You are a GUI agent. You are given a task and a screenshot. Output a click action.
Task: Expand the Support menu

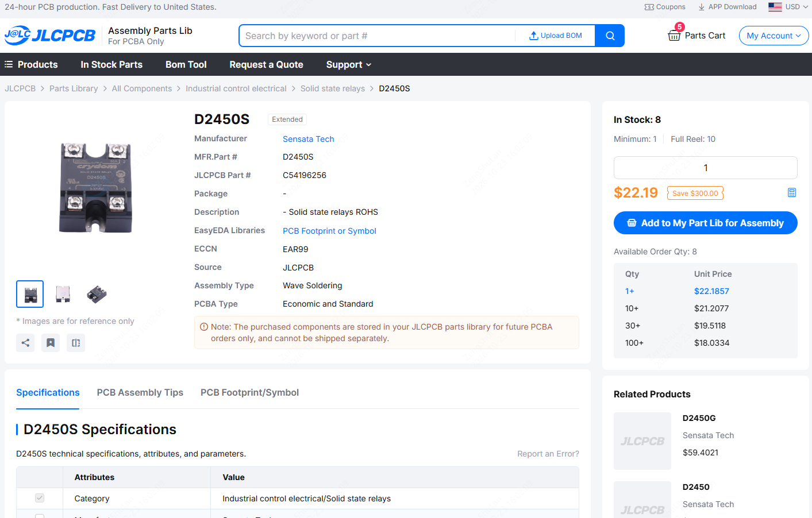pos(349,64)
